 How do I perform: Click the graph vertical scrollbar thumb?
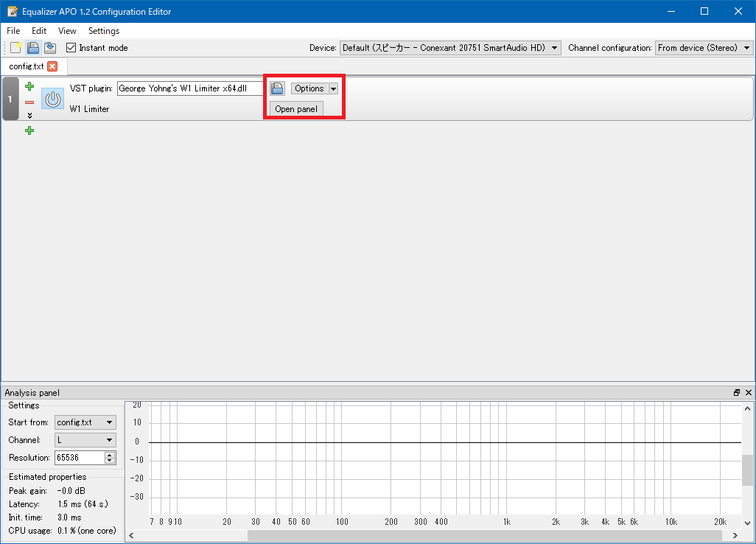(x=747, y=470)
